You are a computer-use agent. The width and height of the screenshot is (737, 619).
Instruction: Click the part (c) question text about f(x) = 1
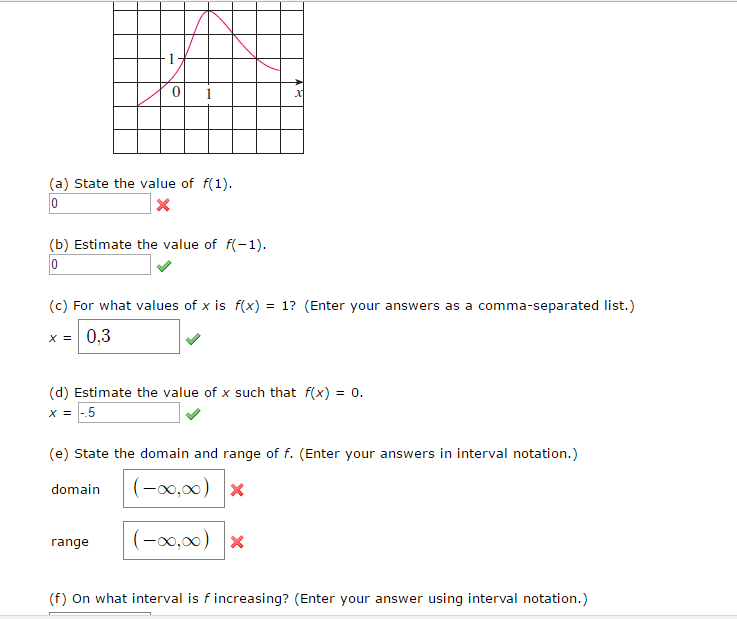[x=342, y=306]
